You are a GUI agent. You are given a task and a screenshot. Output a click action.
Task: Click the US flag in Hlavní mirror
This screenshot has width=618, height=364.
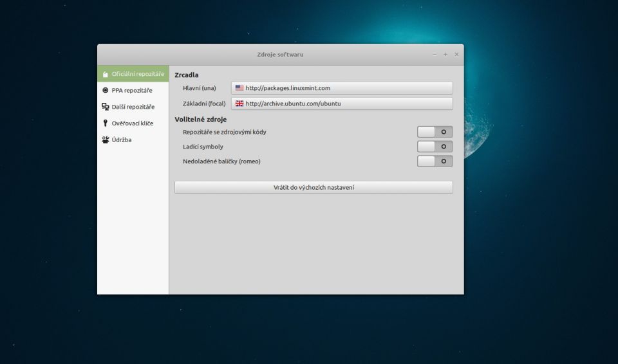(x=239, y=88)
